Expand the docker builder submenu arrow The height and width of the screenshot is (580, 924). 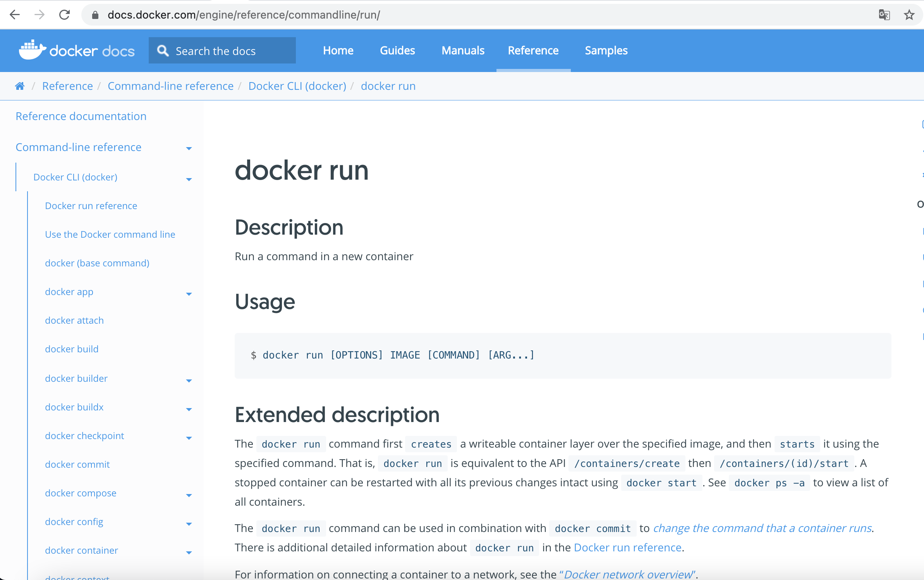[x=189, y=381]
